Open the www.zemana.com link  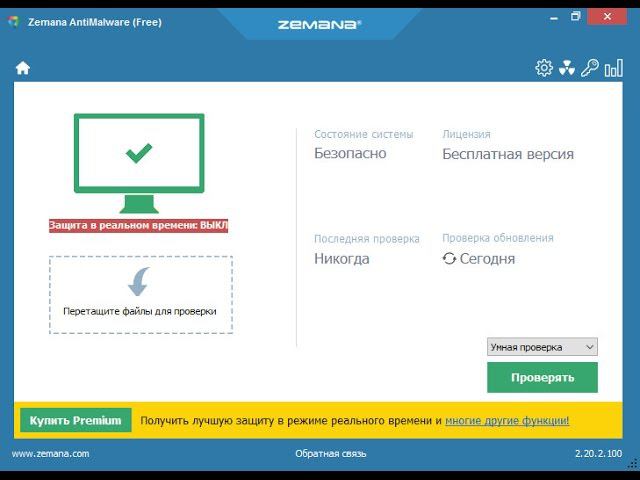pos(50,453)
